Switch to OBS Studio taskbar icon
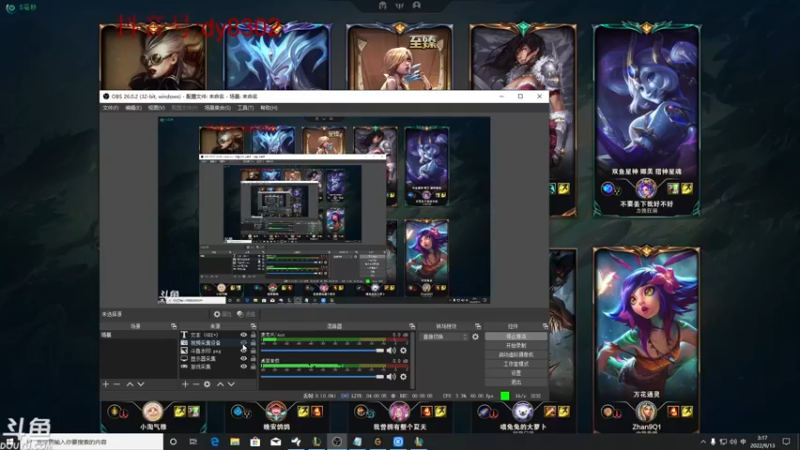 pos(337,442)
